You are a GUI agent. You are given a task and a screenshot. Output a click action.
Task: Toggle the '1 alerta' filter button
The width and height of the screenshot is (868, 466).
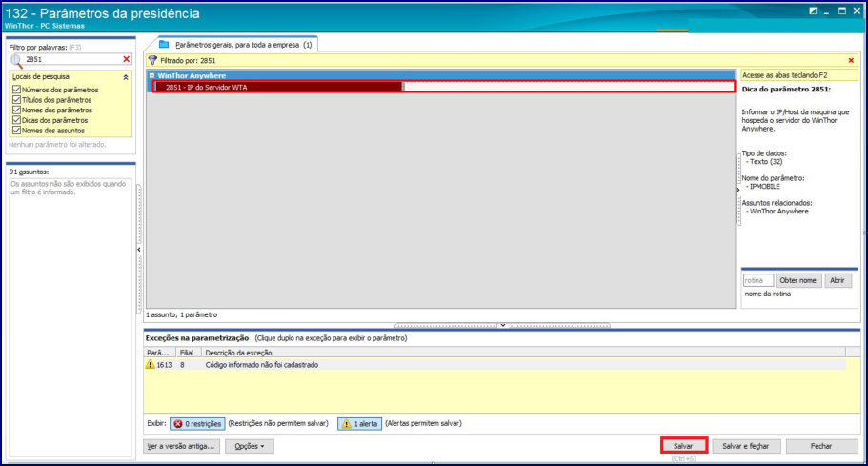(x=360, y=424)
